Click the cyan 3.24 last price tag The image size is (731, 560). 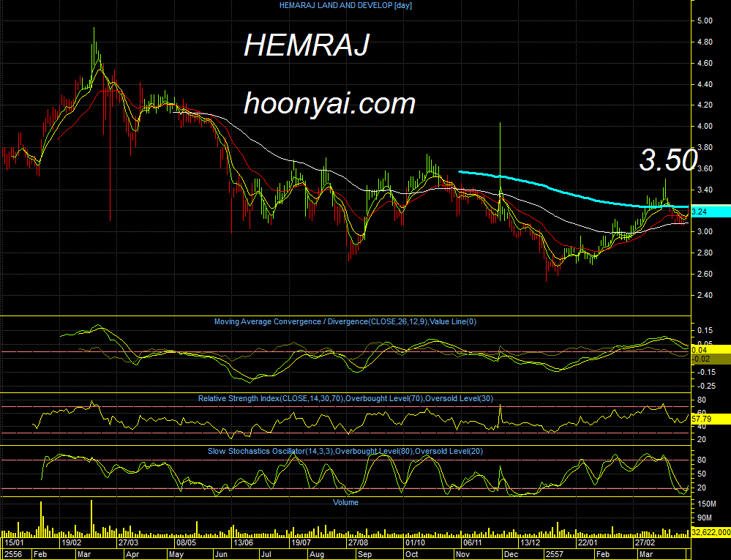tap(711, 212)
